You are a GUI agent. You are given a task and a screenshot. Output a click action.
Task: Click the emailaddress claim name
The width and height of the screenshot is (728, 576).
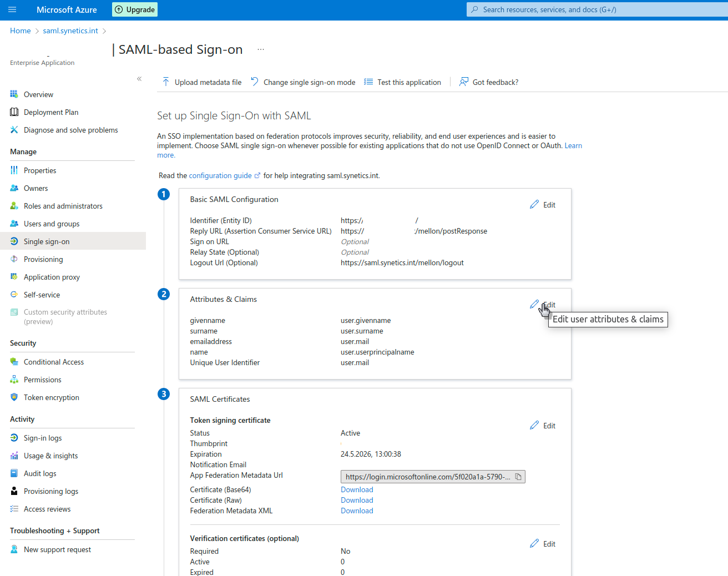click(x=211, y=341)
